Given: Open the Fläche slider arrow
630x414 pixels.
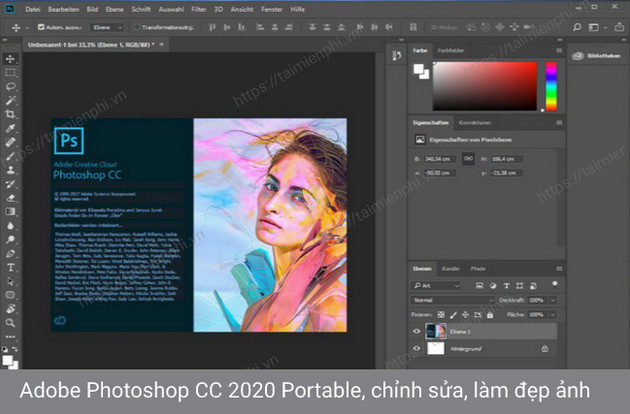Looking at the screenshot, I should [x=553, y=315].
